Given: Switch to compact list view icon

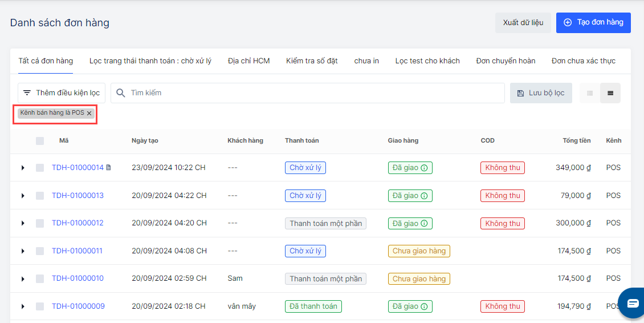Looking at the screenshot, I should click(590, 93).
